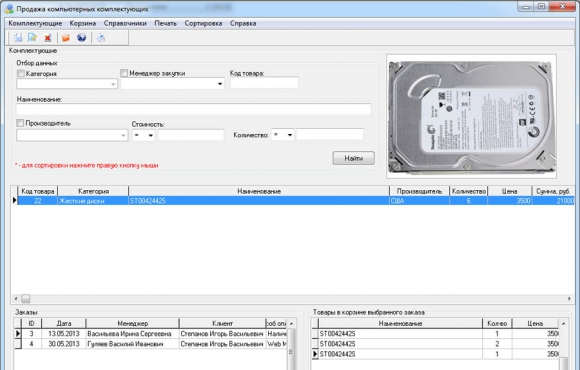
Task: Enable the Категория filter checkbox
Action: click(21, 73)
